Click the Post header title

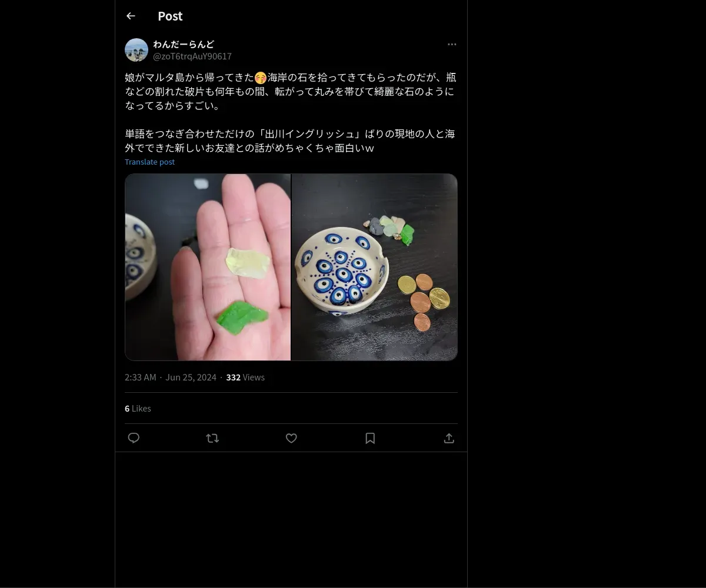click(170, 16)
